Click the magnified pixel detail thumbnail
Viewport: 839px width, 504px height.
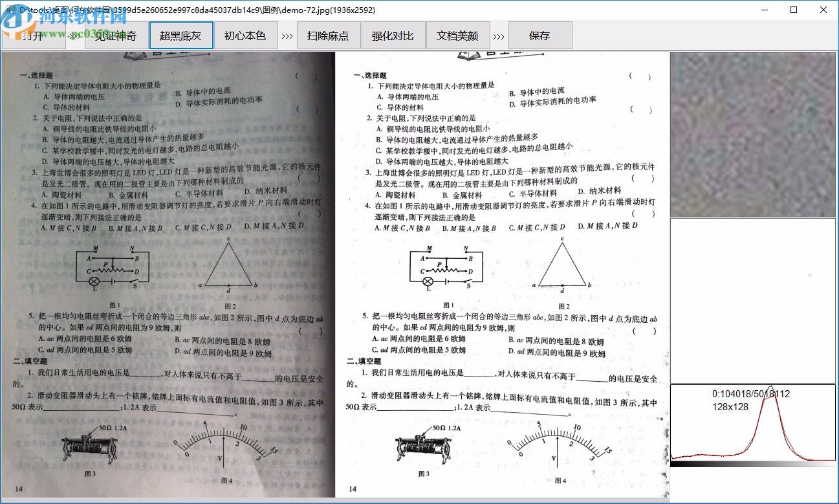pyautogui.click(x=752, y=133)
